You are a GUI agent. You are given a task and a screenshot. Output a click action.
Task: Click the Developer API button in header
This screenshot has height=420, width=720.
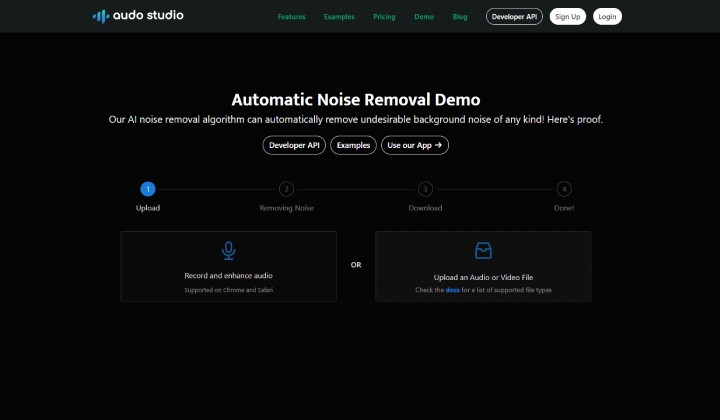click(514, 17)
